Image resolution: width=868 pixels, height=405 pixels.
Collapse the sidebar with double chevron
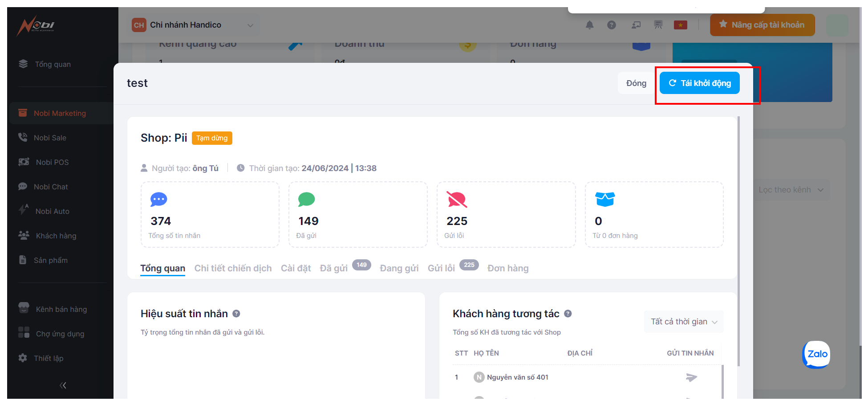pos(63,385)
